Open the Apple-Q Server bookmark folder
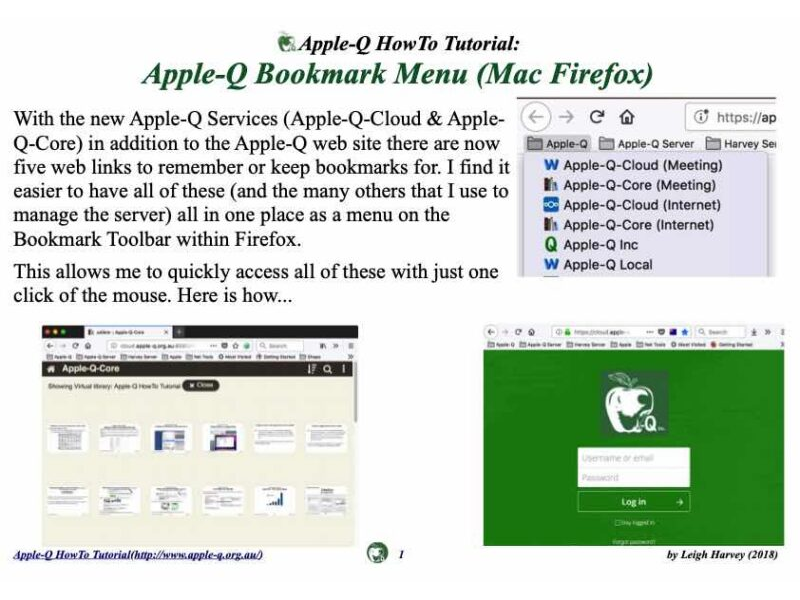 click(x=646, y=144)
